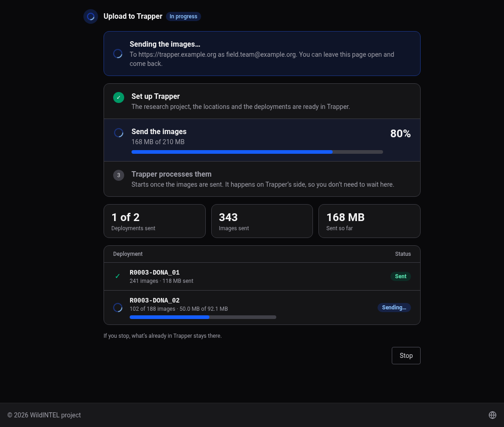504x427 pixels.
Task: Click the In progress badge
Action: click(183, 16)
